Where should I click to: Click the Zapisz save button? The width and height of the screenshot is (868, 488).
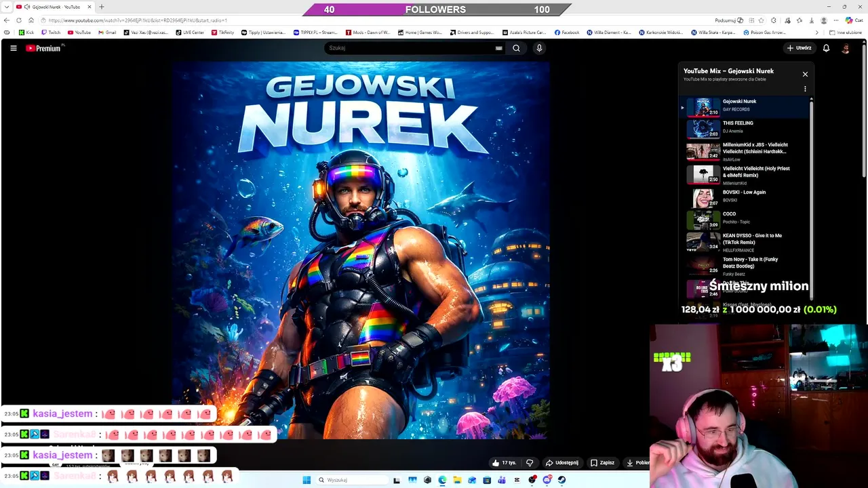pos(602,463)
